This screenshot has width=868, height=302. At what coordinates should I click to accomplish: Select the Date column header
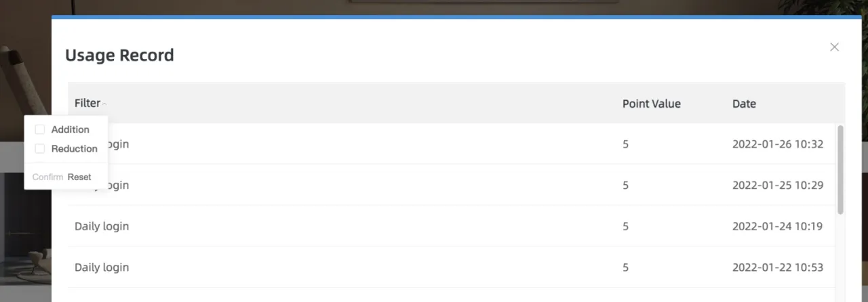[x=744, y=104]
